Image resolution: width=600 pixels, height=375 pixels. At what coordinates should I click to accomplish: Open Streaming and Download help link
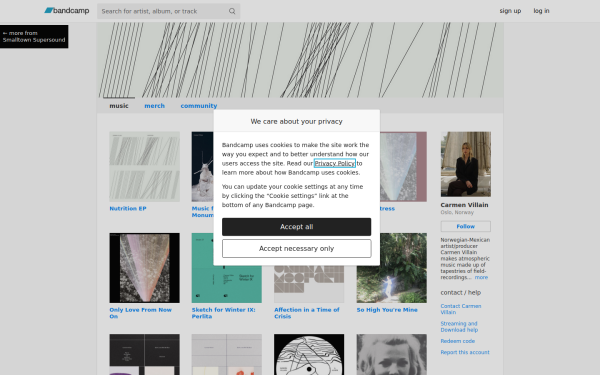point(459,327)
